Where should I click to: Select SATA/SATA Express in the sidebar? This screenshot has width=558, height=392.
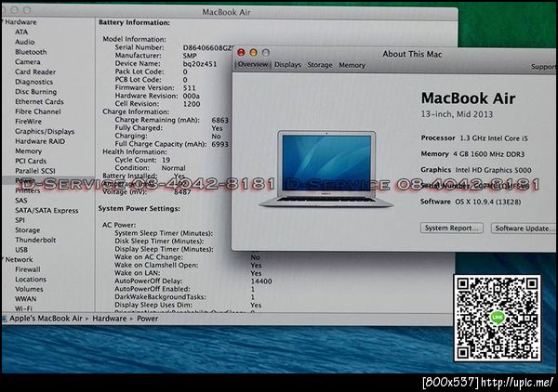pyautogui.click(x=46, y=210)
